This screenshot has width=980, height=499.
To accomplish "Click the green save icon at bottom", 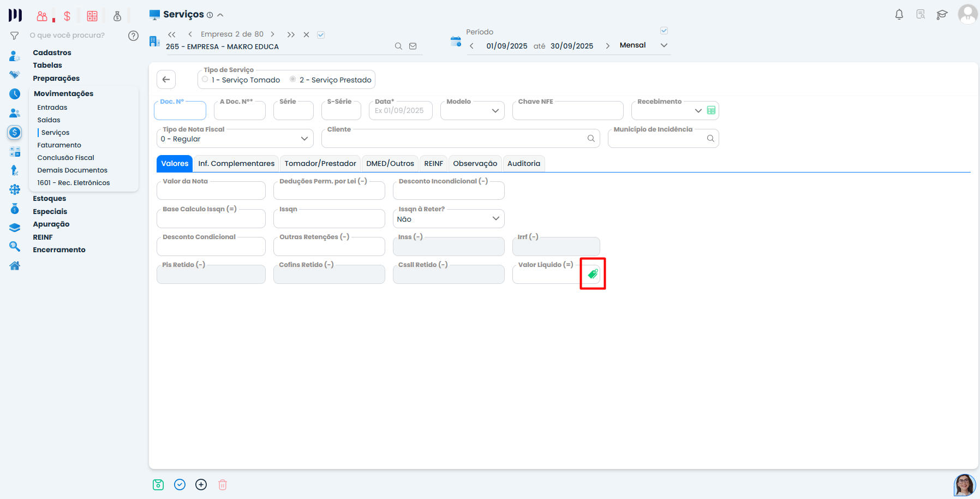I will (x=158, y=485).
